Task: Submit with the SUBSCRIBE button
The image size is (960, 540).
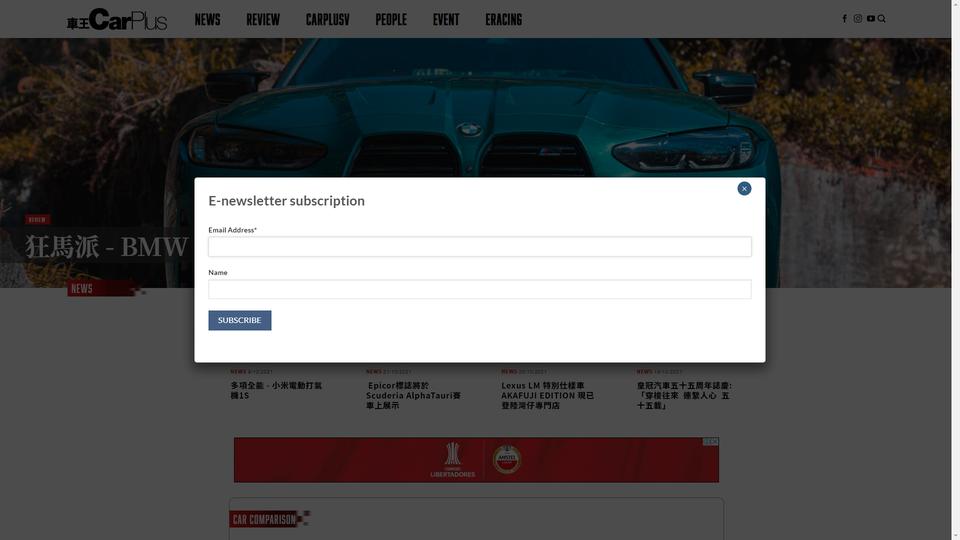Action: click(x=239, y=320)
